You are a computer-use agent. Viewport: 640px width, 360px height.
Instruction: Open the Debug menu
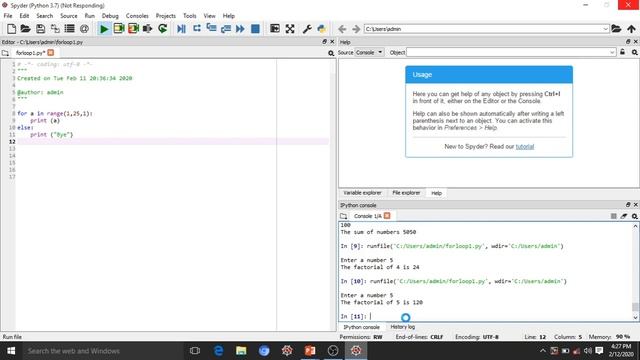click(x=110, y=16)
